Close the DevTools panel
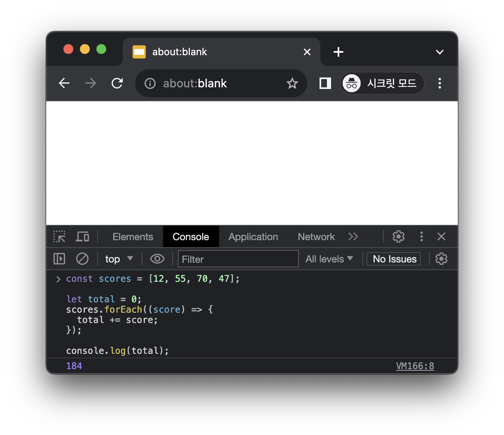The height and width of the screenshot is (435, 504). (x=441, y=236)
